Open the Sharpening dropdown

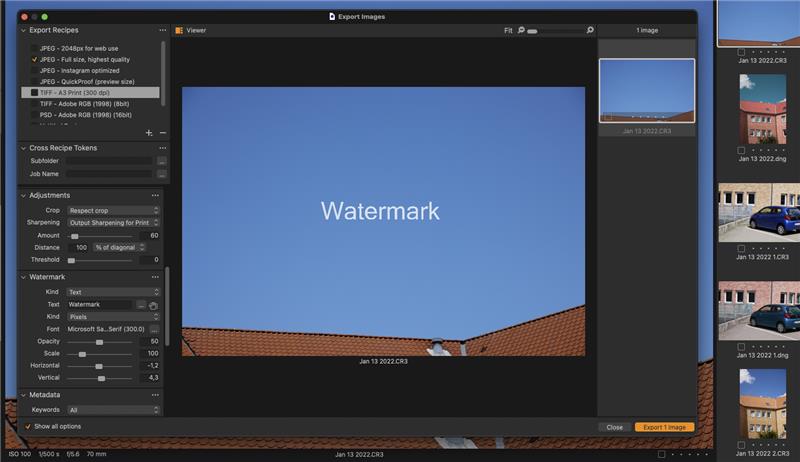(113, 223)
